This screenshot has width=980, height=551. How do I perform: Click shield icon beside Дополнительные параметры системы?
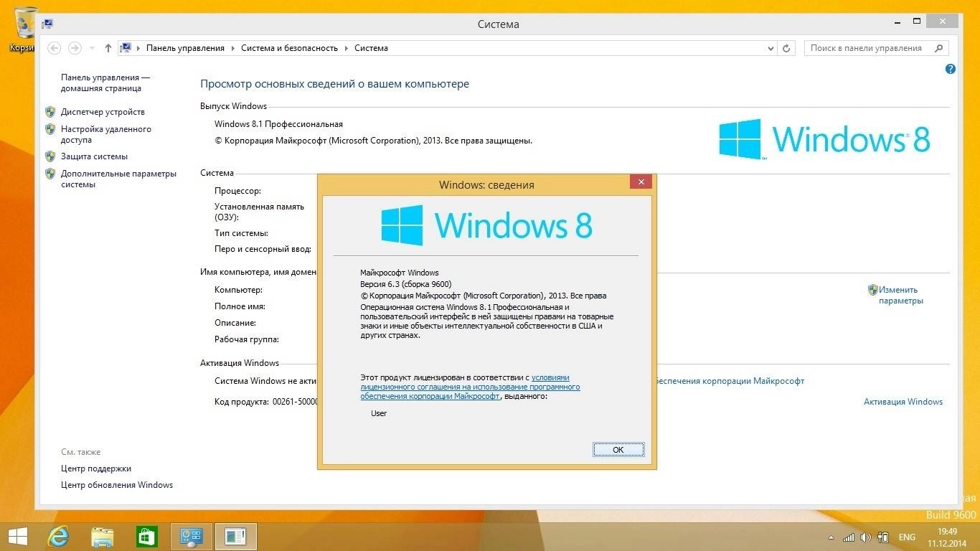point(50,174)
